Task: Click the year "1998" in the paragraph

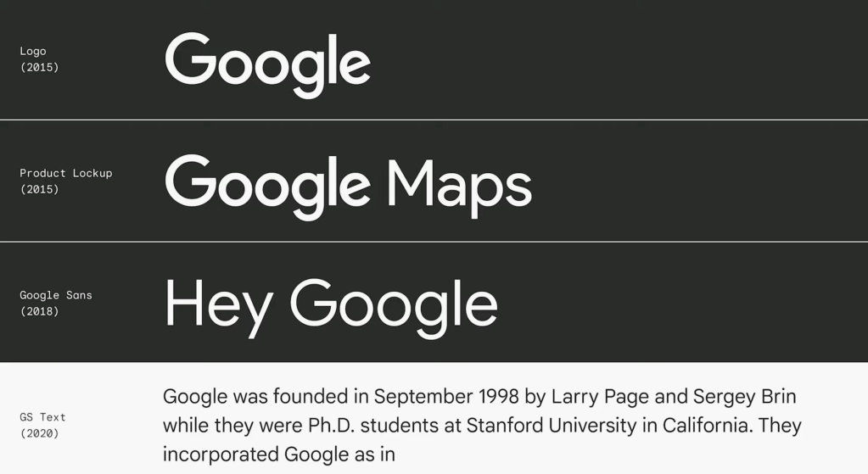Action: [498, 397]
